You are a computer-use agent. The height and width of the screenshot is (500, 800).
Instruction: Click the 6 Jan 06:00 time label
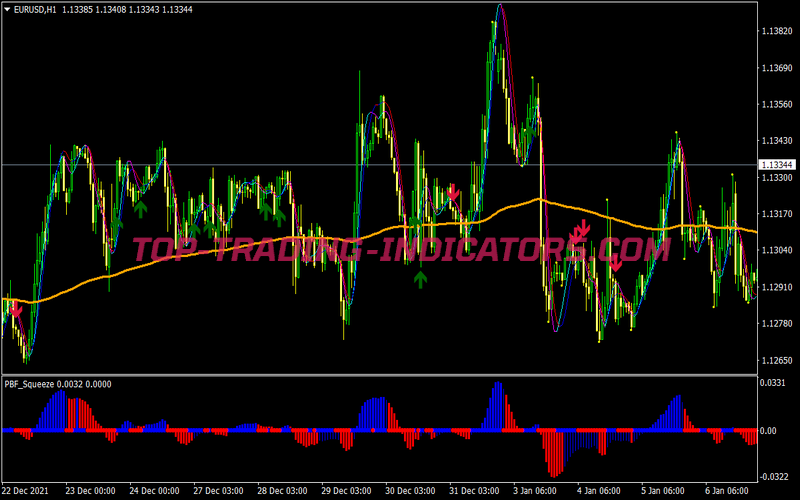pyautogui.click(x=728, y=491)
